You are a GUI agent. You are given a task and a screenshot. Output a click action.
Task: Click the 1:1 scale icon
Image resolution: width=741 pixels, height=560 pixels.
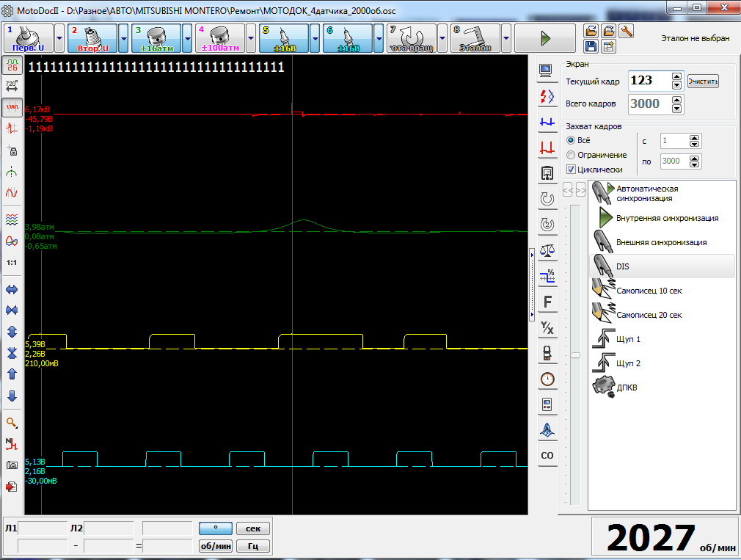[x=12, y=262]
